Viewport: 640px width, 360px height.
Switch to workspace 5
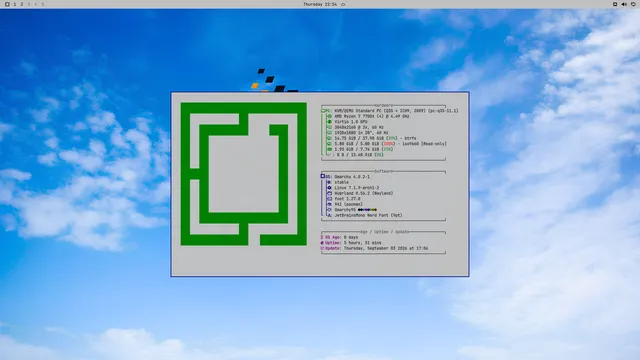click(x=43, y=4)
